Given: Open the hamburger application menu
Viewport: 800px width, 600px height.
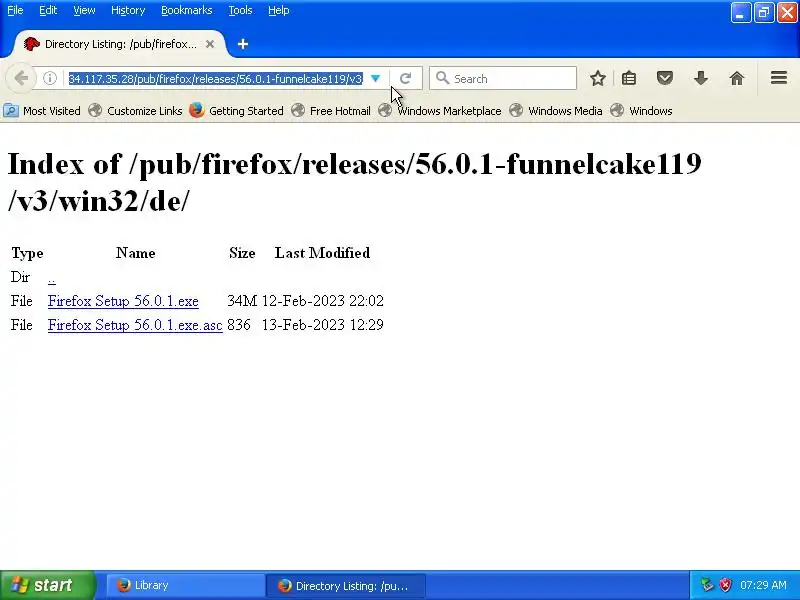Looking at the screenshot, I should [x=779, y=78].
